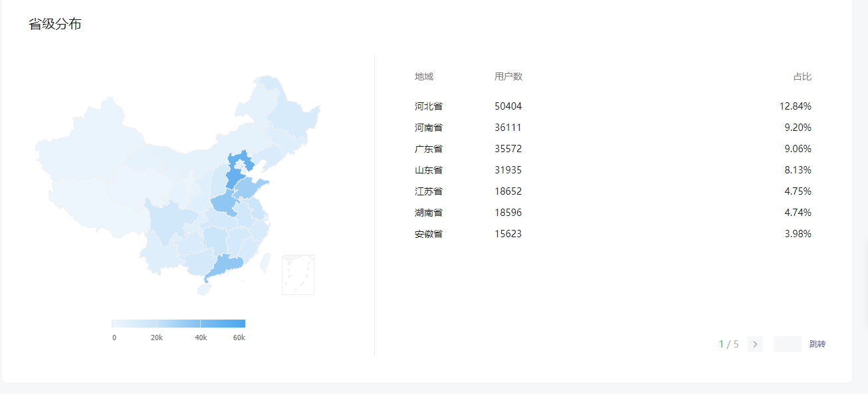Click user count 35572

[x=508, y=149]
